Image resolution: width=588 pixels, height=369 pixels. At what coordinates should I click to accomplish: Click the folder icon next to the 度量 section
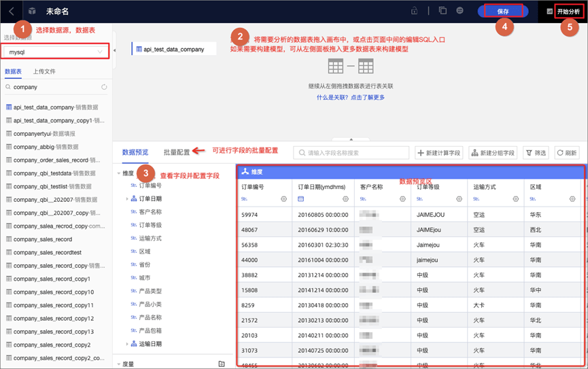(x=222, y=364)
